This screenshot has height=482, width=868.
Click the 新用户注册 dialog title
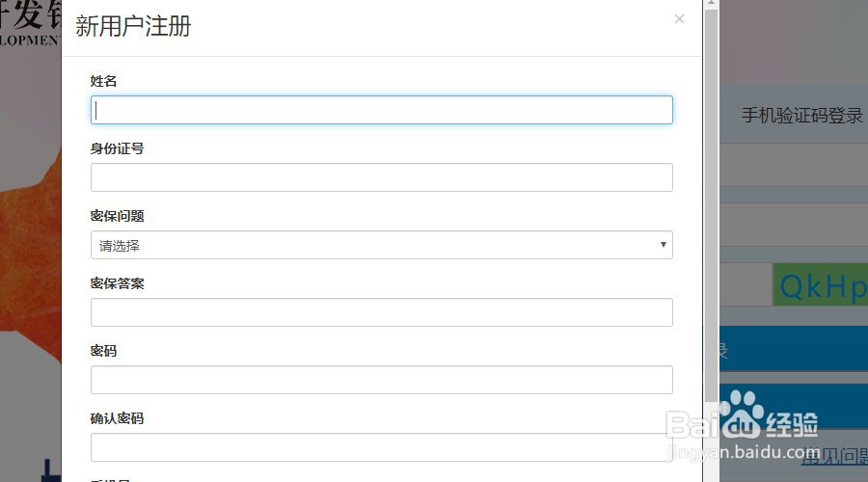[133, 26]
